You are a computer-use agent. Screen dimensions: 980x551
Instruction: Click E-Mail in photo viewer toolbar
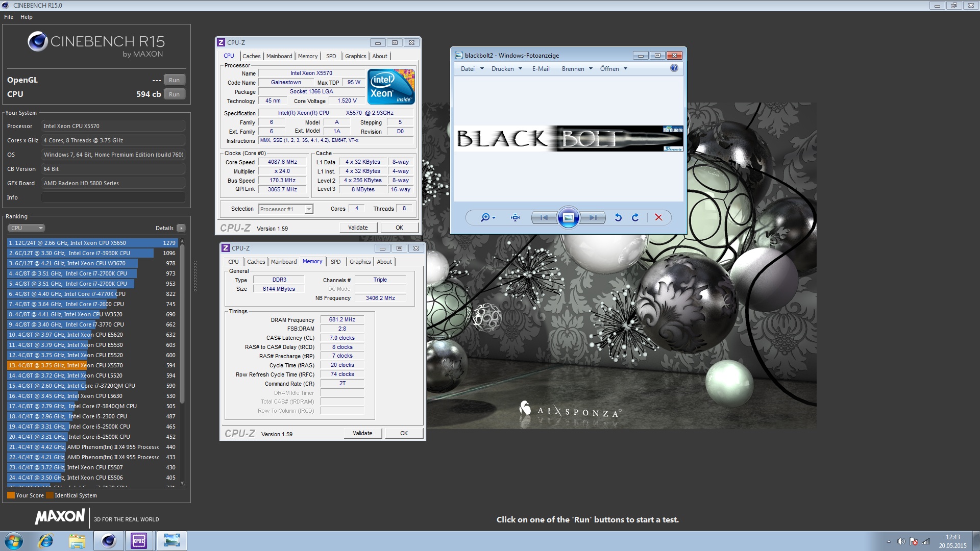point(541,69)
